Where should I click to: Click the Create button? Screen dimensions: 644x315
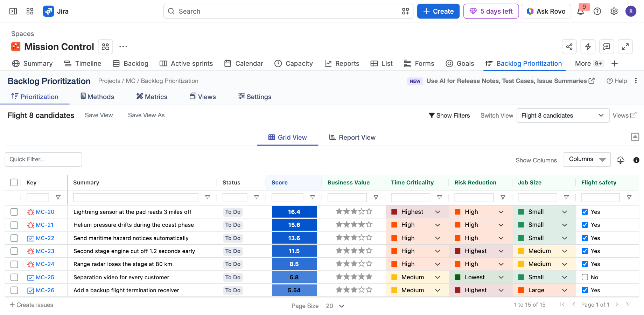point(438,11)
